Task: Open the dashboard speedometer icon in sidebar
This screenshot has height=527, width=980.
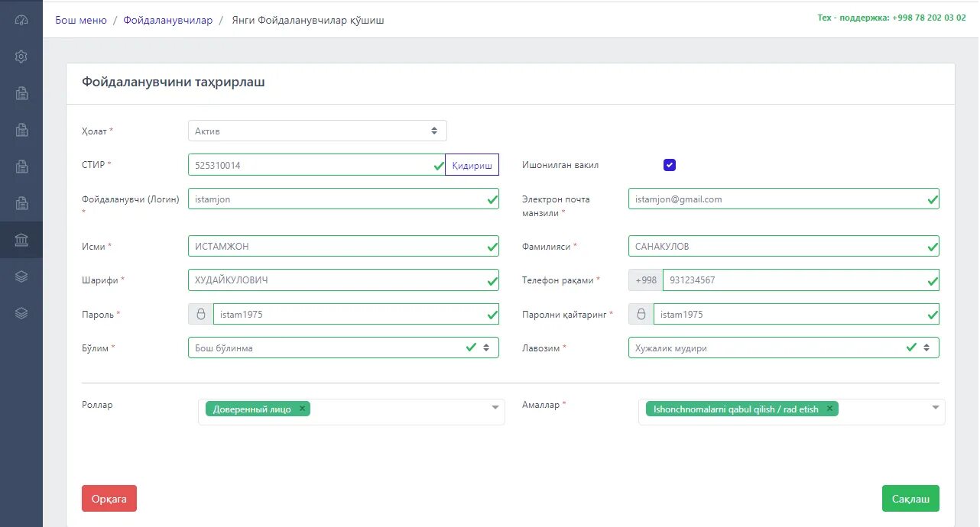Action: (x=21, y=21)
